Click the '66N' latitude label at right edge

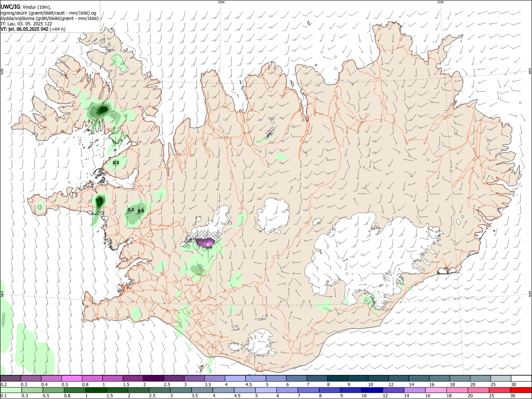tap(530, 71)
